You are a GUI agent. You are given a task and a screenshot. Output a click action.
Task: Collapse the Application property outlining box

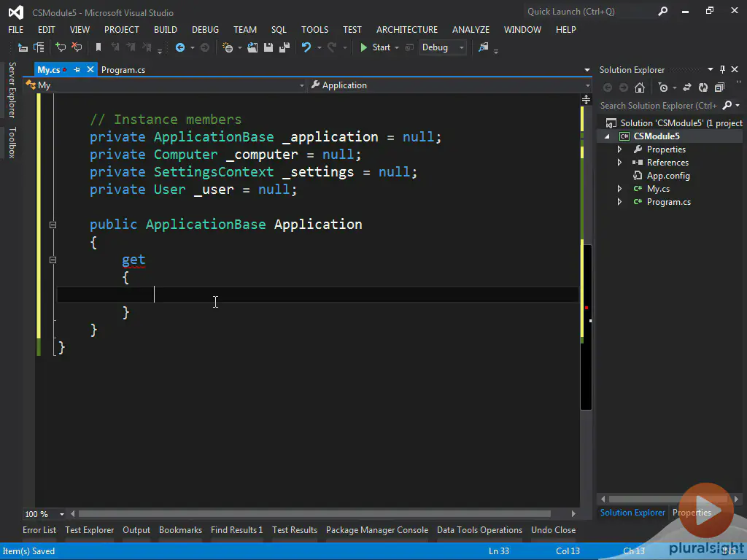click(53, 225)
